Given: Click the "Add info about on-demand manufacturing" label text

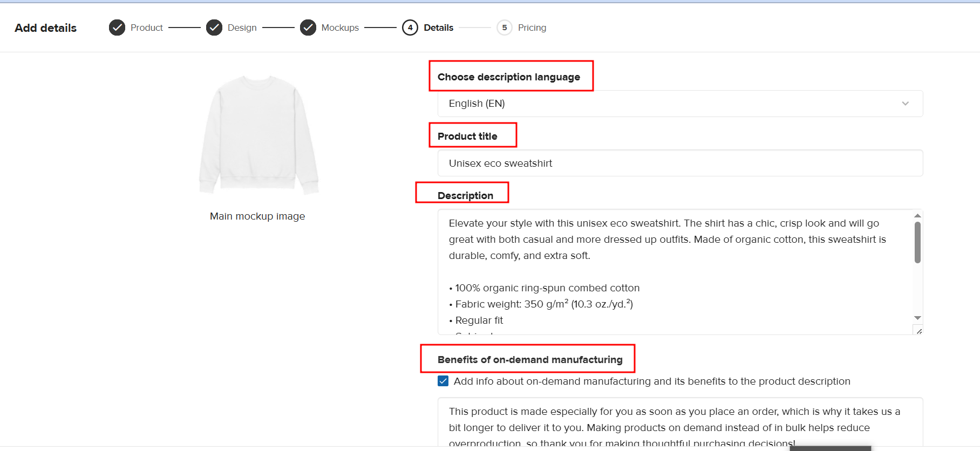Looking at the screenshot, I should click(651, 381).
